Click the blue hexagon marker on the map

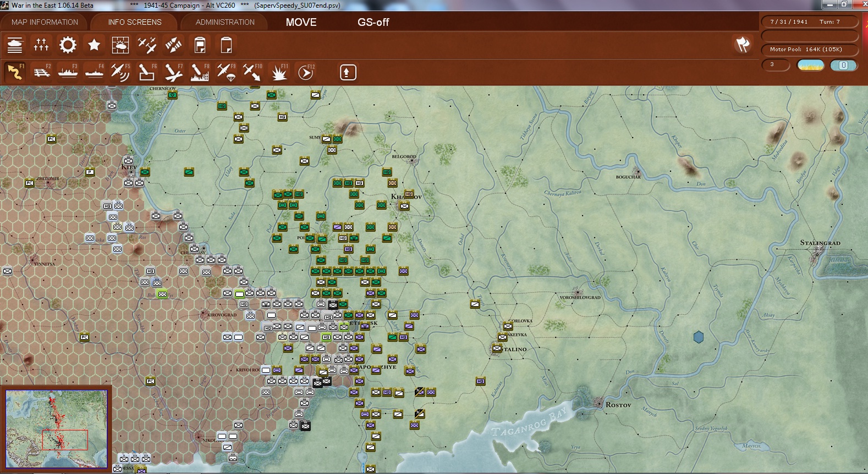pos(699,337)
